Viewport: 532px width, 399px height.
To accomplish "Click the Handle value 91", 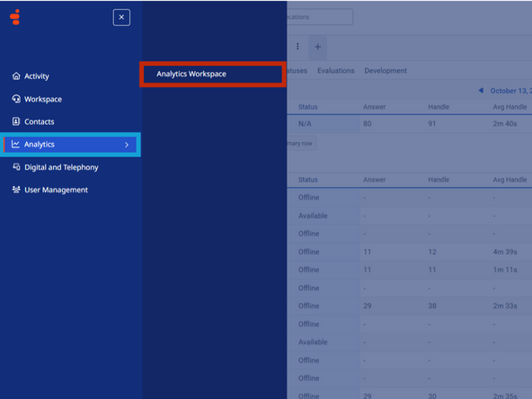I will (431, 124).
